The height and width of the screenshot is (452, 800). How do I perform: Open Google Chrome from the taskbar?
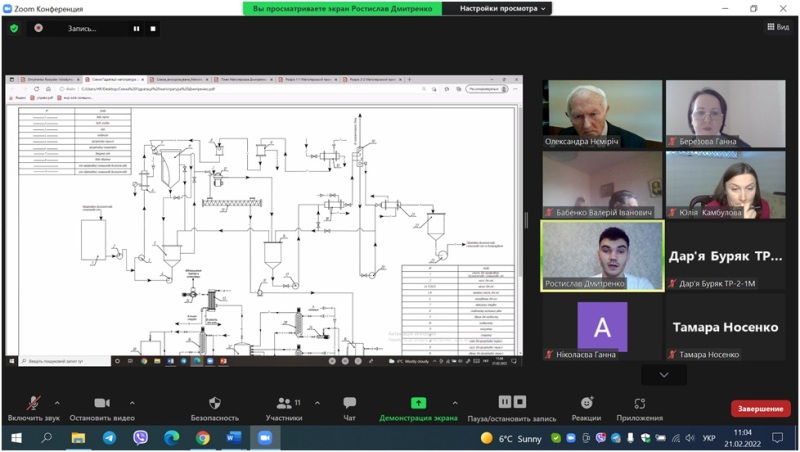203,438
